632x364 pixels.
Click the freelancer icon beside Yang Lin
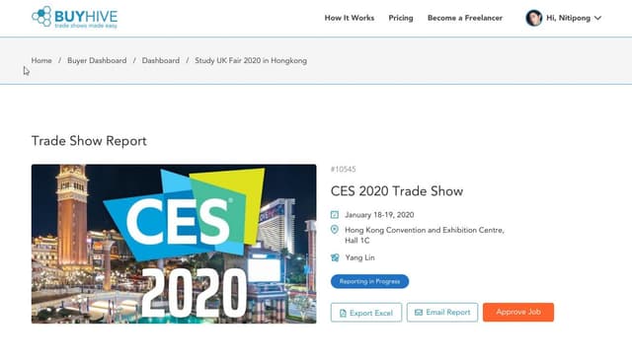click(335, 257)
